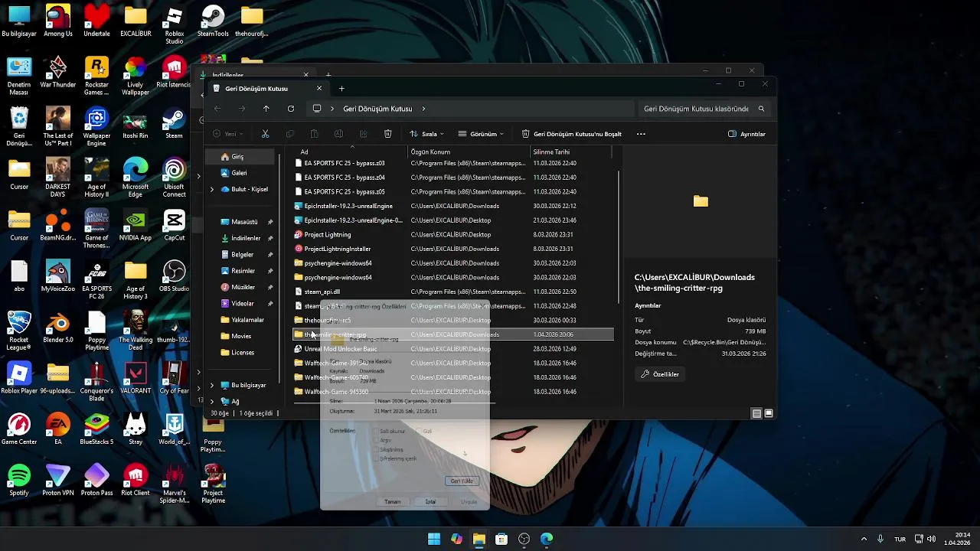Screen dimensions: 980x551
Task: Open the three-dot more options menu
Action: coord(641,134)
